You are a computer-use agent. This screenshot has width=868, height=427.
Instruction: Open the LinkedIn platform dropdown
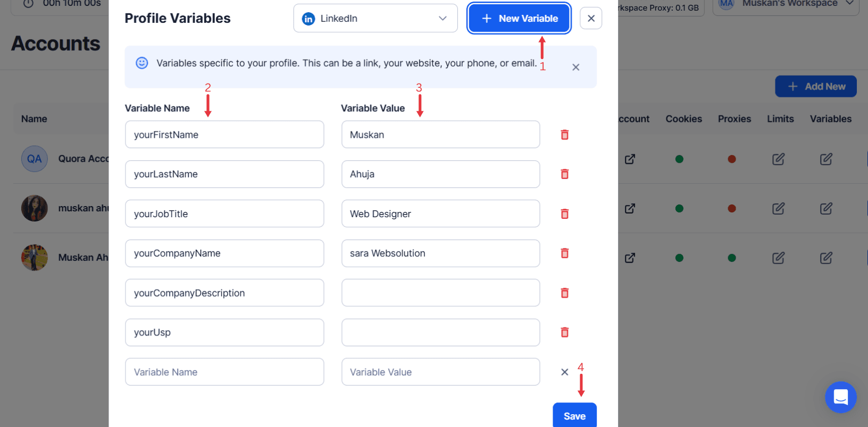point(375,19)
